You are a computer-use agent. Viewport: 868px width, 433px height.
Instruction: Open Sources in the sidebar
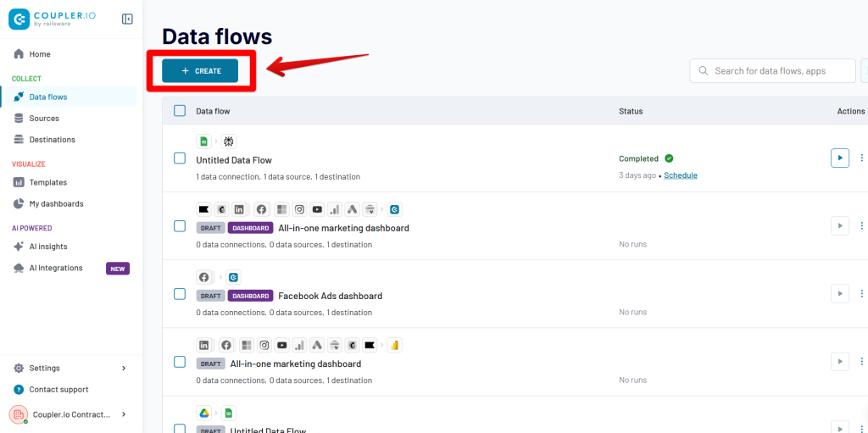click(x=44, y=119)
